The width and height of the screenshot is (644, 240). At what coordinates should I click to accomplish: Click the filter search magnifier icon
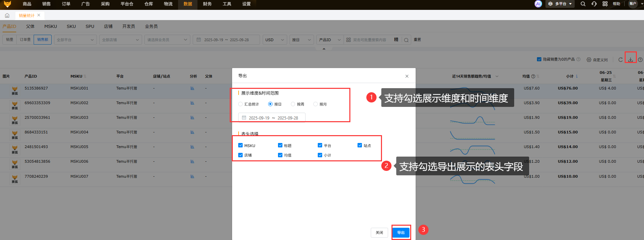pos(406,40)
